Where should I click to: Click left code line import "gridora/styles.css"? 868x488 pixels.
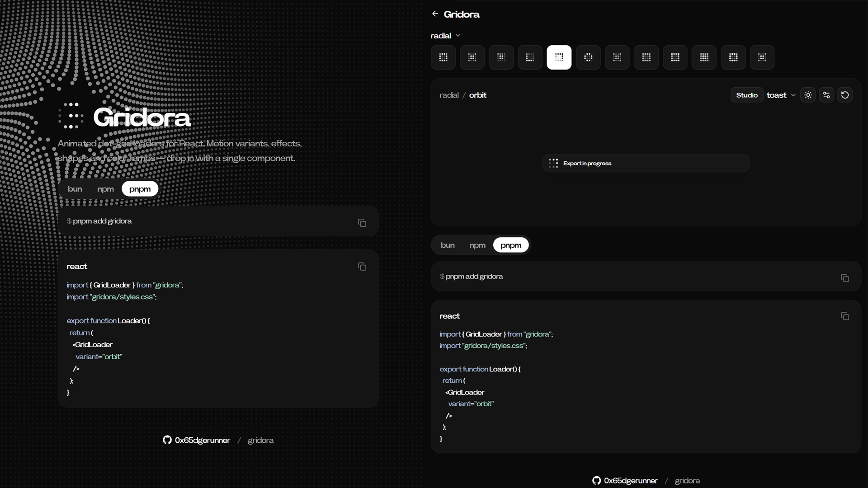pyautogui.click(x=112, y=297)
